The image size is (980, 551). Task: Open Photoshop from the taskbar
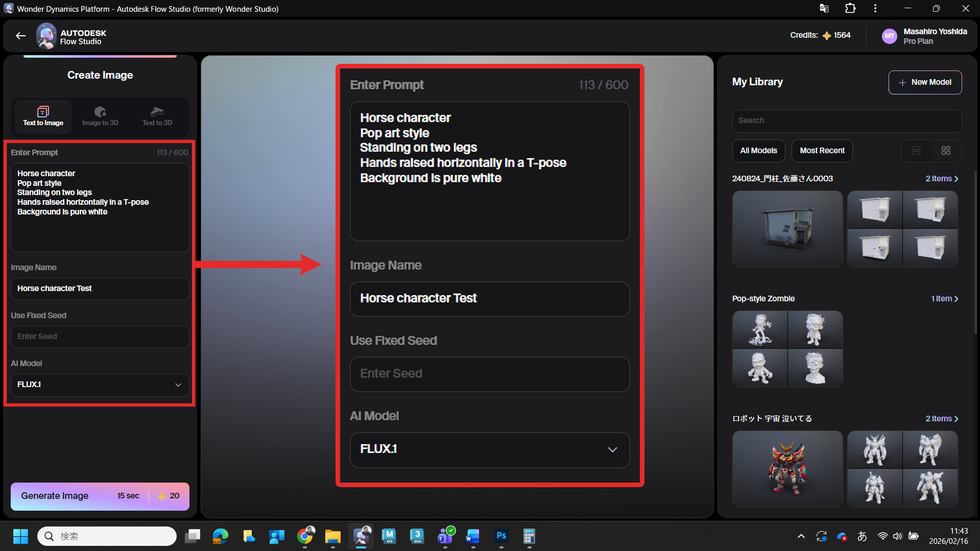click(x=501, y=536)
